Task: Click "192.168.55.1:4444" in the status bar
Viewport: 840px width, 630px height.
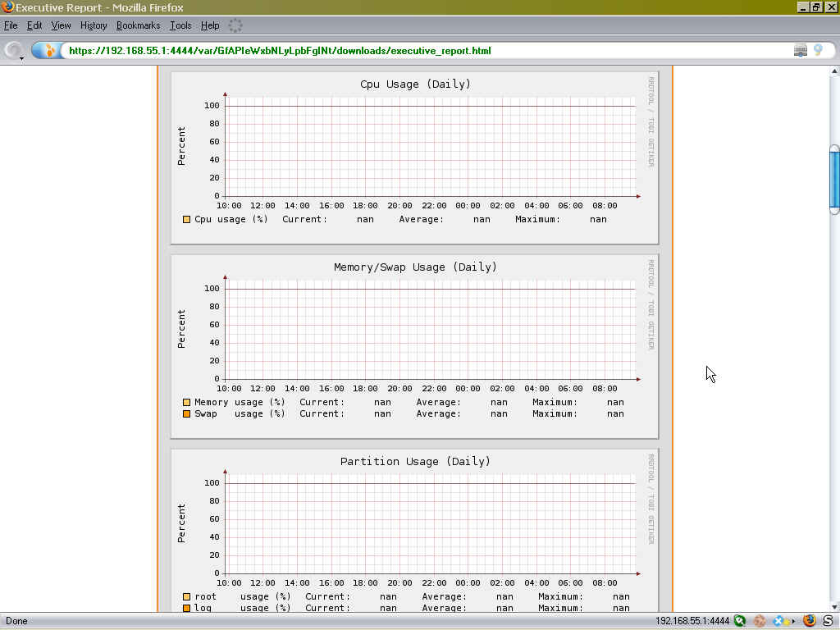Action: pyautogui.click(x=692, y=622)
